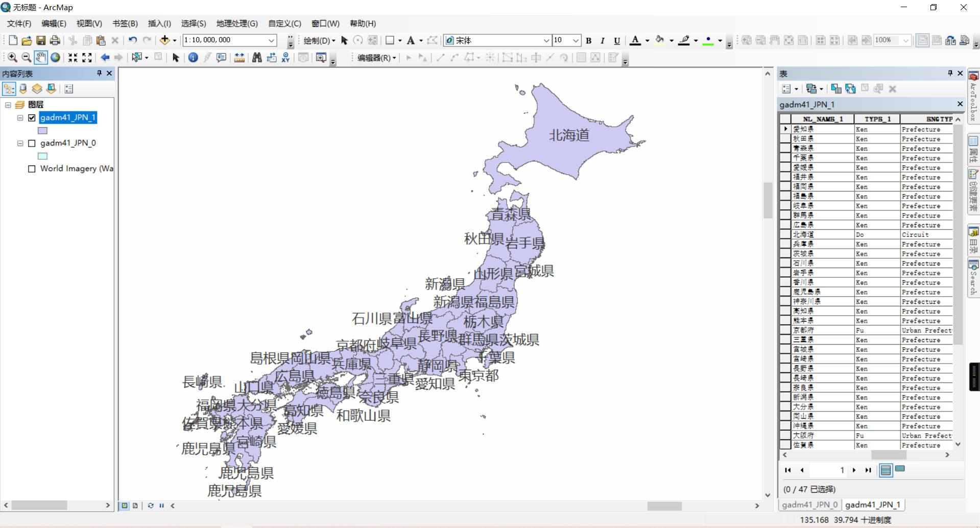
Task: Open the View menu
Action: click(x=89, y=23)
